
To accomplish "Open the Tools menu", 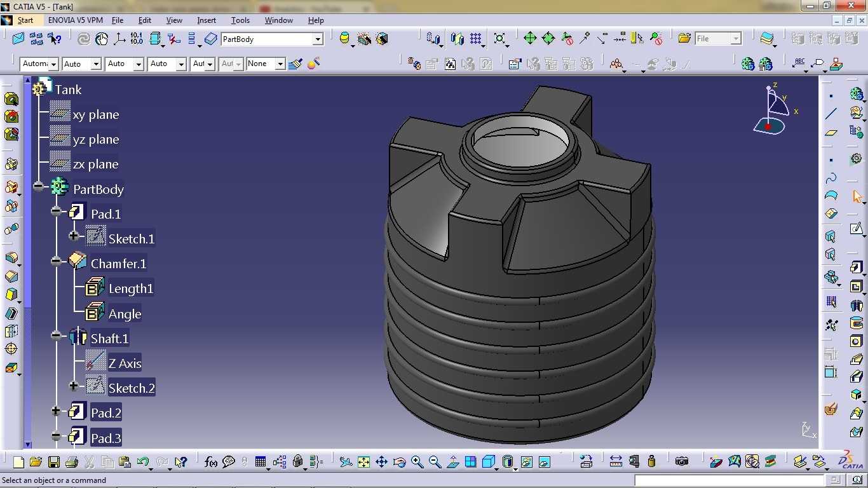I will click(x=240, y=20).
